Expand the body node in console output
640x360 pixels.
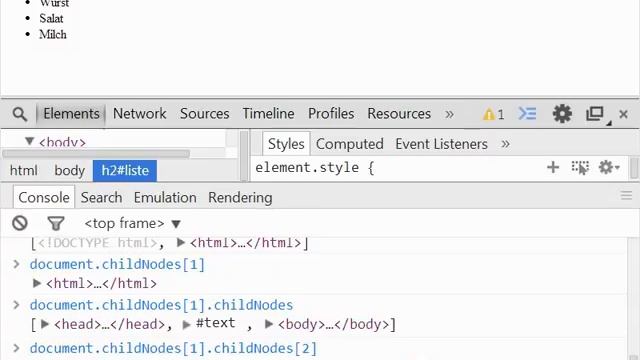click(x=269, y=324)
